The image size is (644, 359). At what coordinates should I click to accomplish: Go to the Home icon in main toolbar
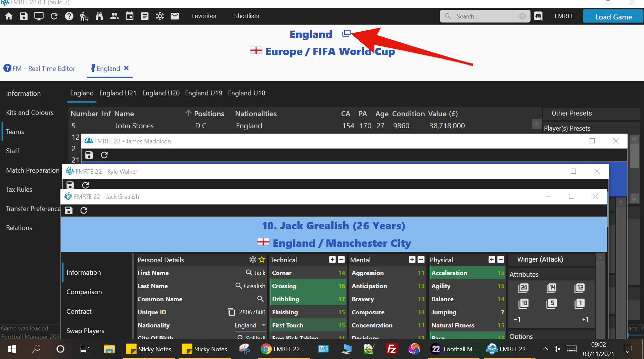point(9,16)
